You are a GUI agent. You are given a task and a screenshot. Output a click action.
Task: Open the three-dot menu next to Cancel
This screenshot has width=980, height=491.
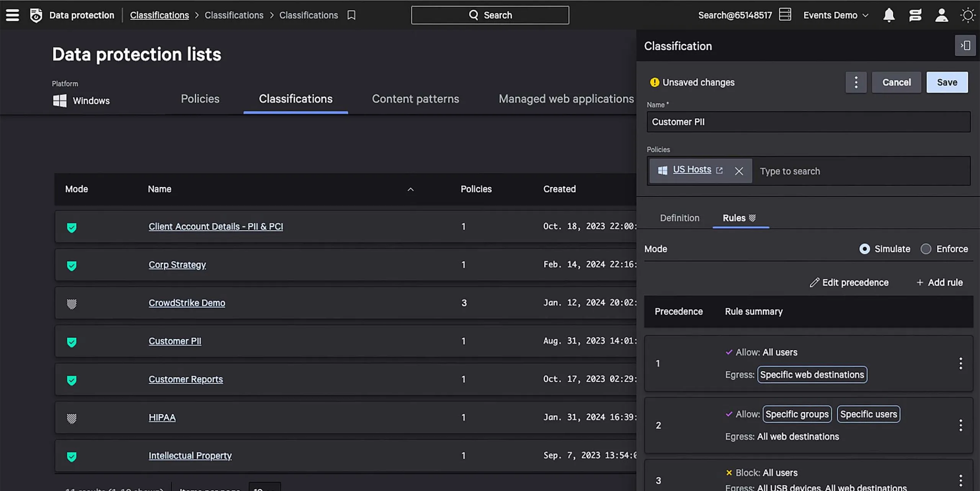[x=856, y=82]
